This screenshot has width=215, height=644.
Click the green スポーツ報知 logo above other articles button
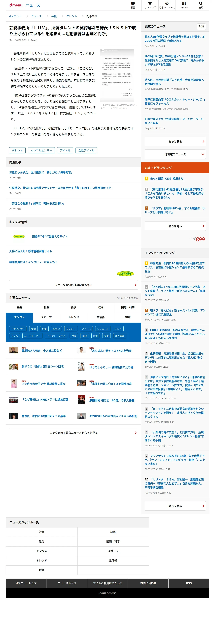point(125,274)
